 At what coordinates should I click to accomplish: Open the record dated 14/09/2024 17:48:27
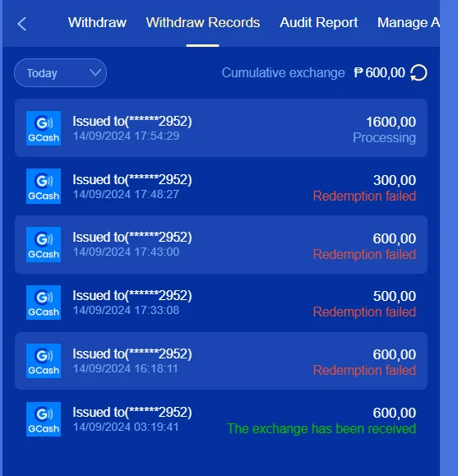[x=221, y=186]
